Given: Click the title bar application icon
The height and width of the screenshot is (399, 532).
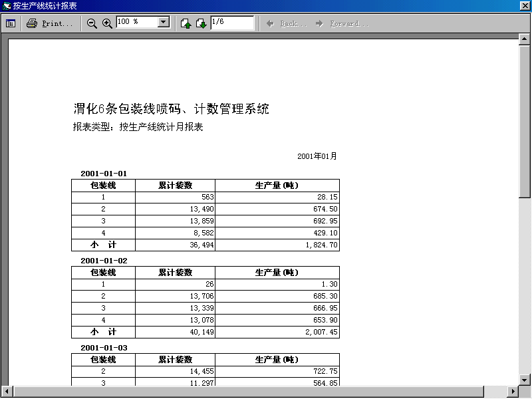Looking at the screenshot, I should tap(7, 6).
